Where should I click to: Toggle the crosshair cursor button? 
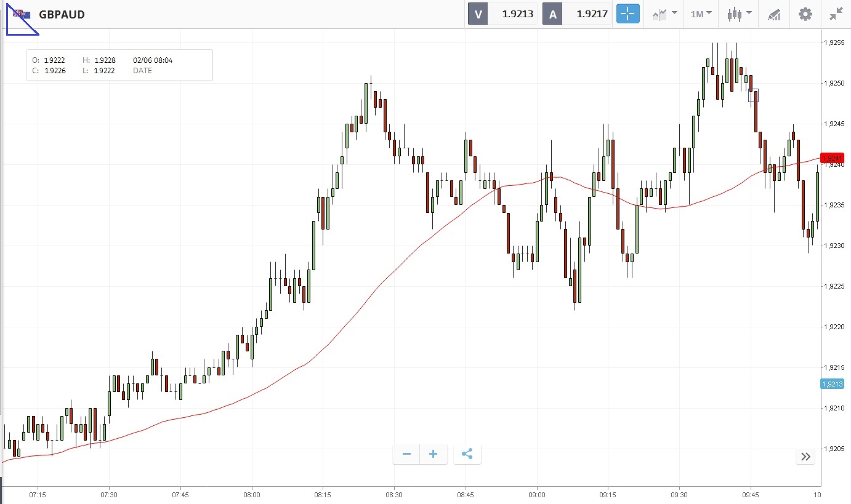[x=627, y=14]
